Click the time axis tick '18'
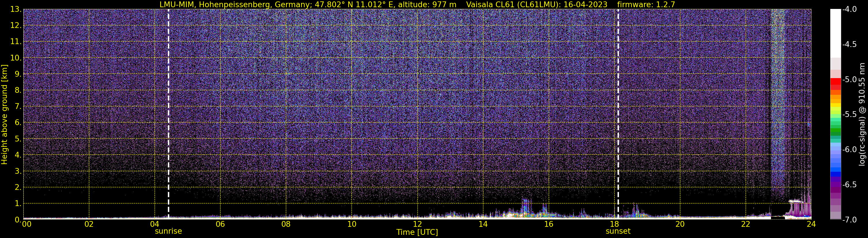The image size is (868, 238). point(615,224)
